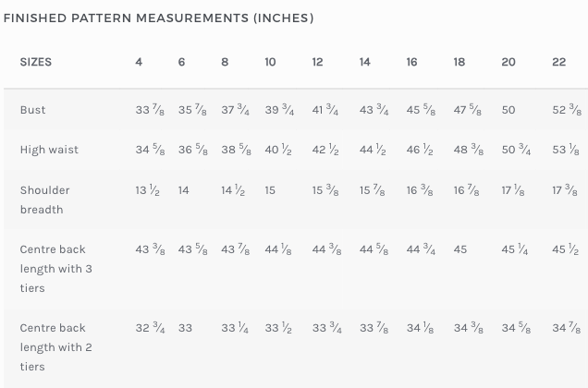The width and height of the screenshot is (588, 388).
Task: Select high waist value 53 1/8
Action: [x=566, y=150]
